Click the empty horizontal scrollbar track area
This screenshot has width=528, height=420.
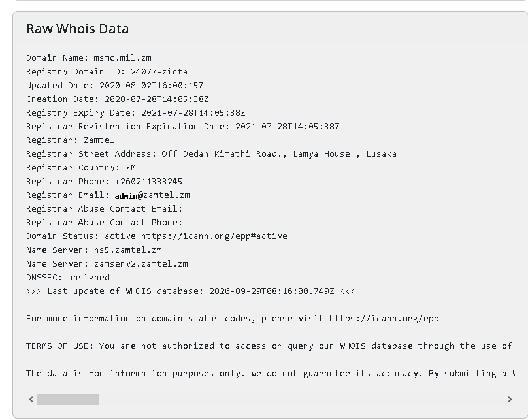(301, 400)
